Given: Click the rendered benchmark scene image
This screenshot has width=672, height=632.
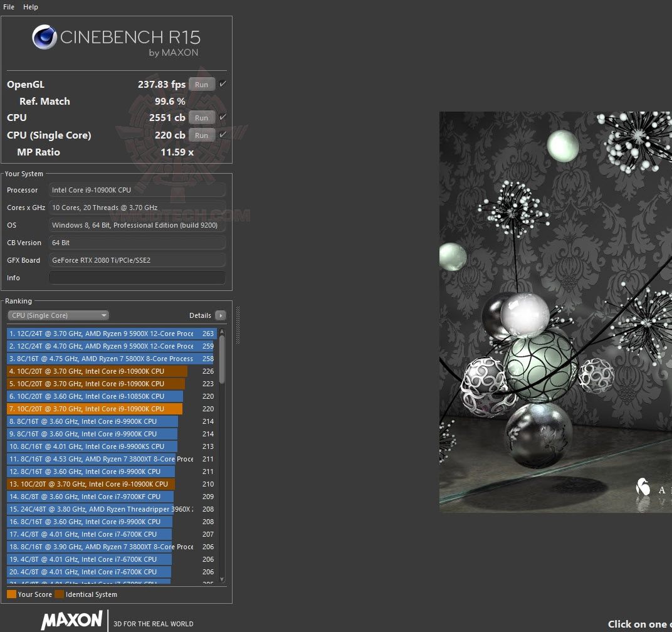Looking at the screenshot, I should pyautogui.click(x=555, y=312).
